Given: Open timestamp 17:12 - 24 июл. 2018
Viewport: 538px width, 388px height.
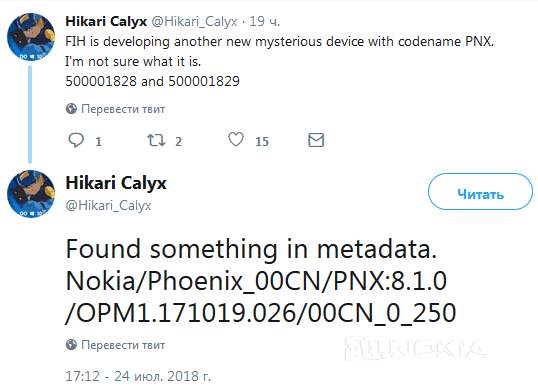Looking at the screenshot, I should [138, 376].
